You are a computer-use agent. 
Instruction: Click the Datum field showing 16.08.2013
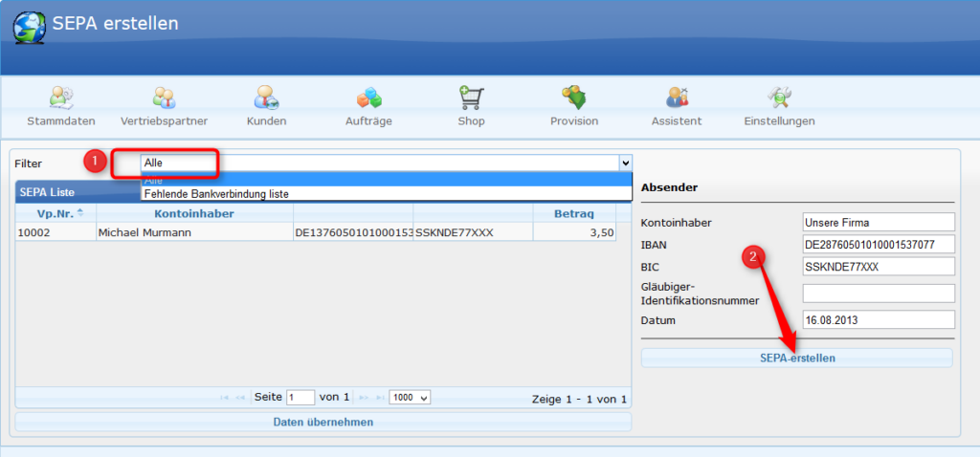pyautogui.click(x=879, y=320)
